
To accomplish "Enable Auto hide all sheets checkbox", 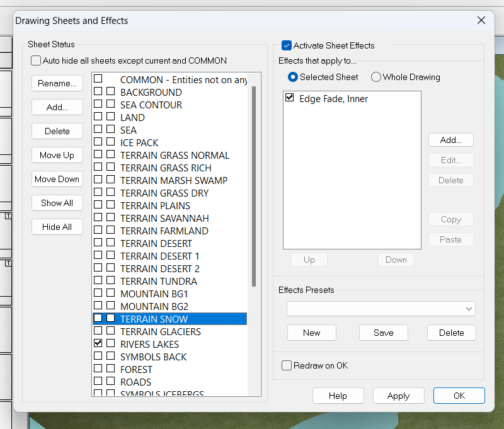I will click(x=37, y=61).
